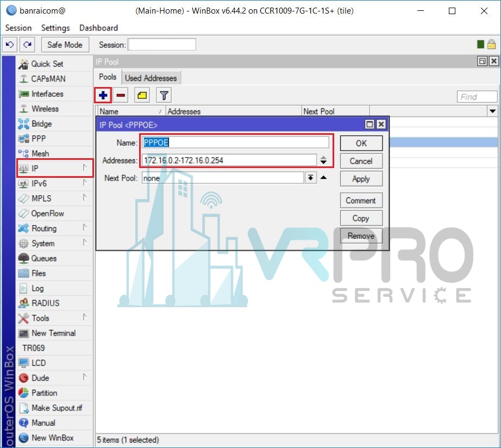
Task: Click the Addresses input field
Action: (x=229, y=160)
